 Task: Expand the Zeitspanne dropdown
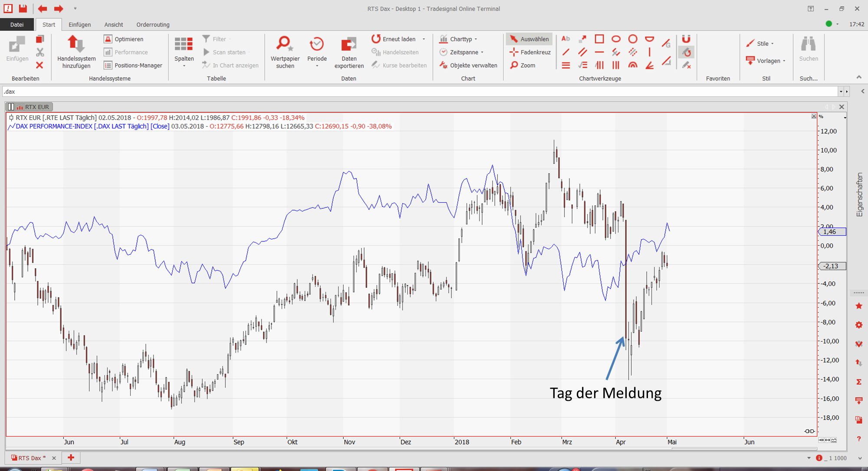click(x=464, y=52)
